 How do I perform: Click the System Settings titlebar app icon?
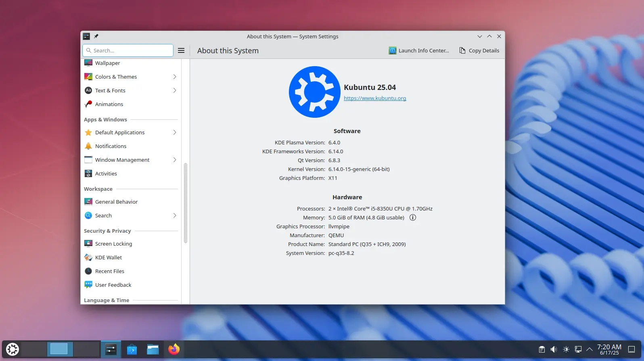pos(86,36)
